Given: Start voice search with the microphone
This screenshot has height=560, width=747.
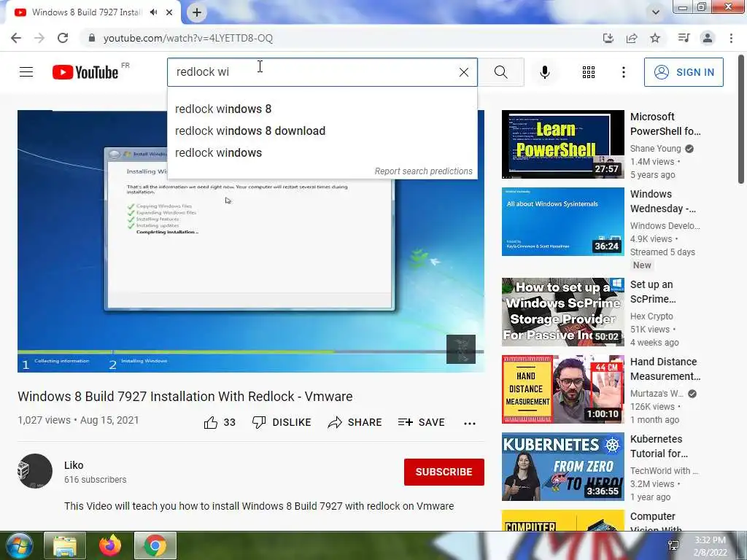Looking at the screenshot, I should pos(545,72).
